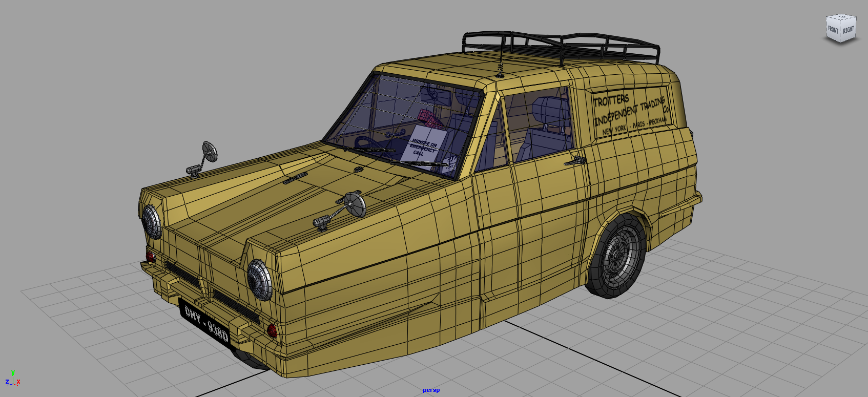Viewport: 868px width, 397px height.
Task: Click the RIGHT face of the view cube
Action: coord(849,30)
